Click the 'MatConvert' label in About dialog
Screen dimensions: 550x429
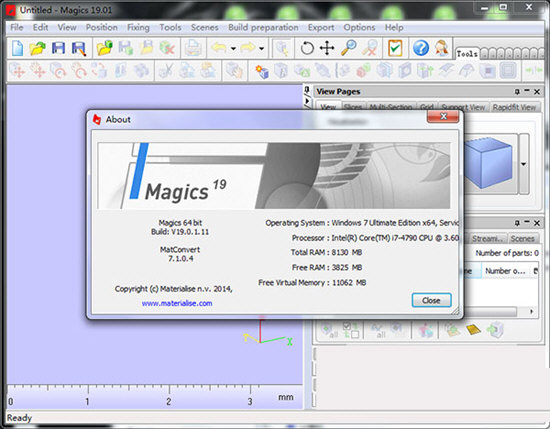180,249
